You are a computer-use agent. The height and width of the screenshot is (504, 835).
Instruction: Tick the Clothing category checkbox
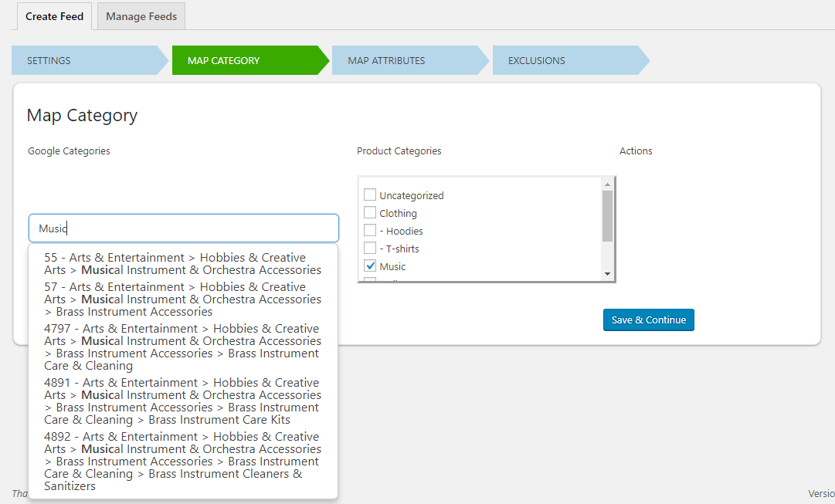click(369, 212)
